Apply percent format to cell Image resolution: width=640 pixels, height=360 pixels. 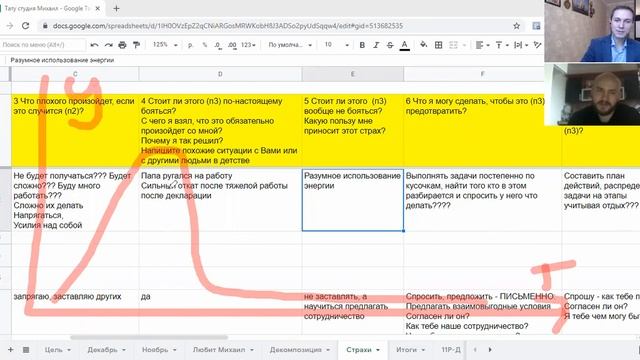(204, 45)
